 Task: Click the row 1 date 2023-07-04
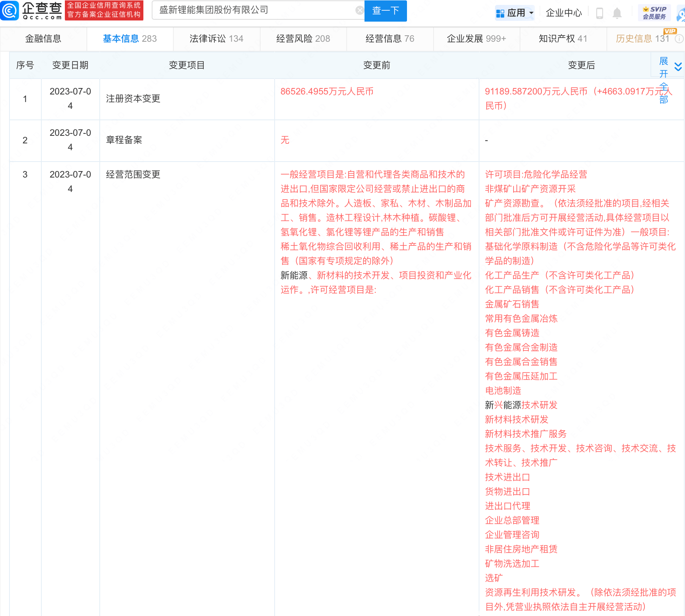coord(70,99)
